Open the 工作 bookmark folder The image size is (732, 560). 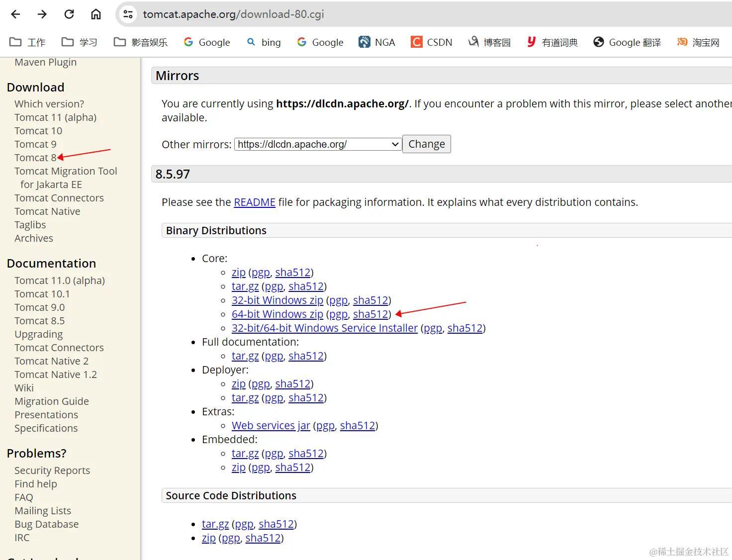click(x=28, y=42)
